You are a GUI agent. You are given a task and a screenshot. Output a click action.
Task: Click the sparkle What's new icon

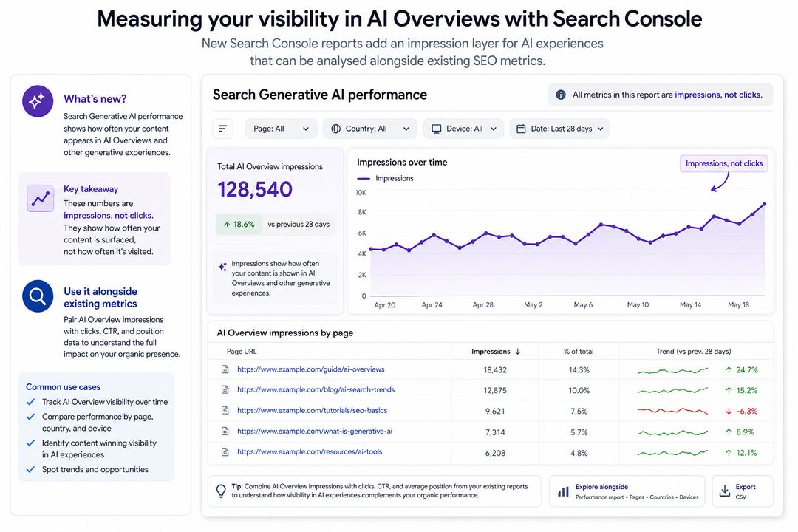click(x=38, y=100)
